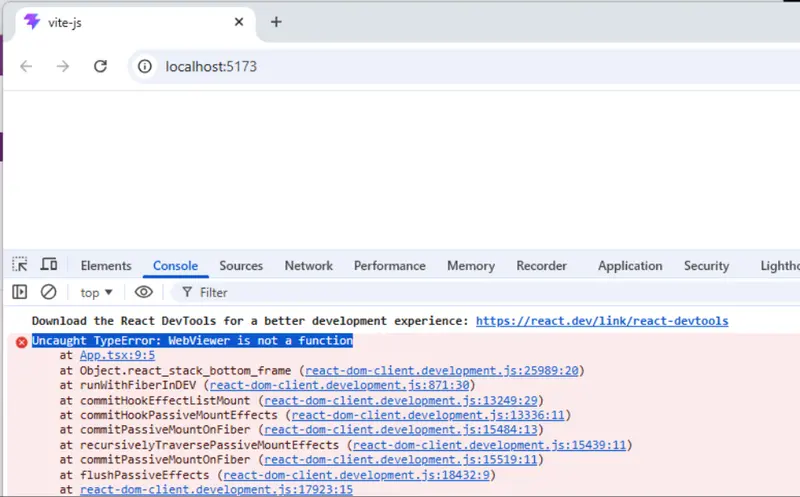
Task: Show the console sidebar
Action: point(20,292)
